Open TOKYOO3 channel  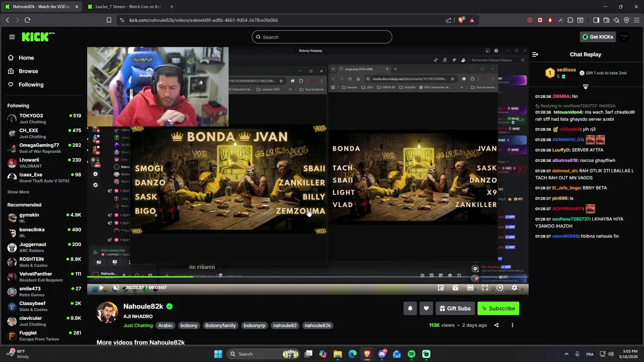44,119
